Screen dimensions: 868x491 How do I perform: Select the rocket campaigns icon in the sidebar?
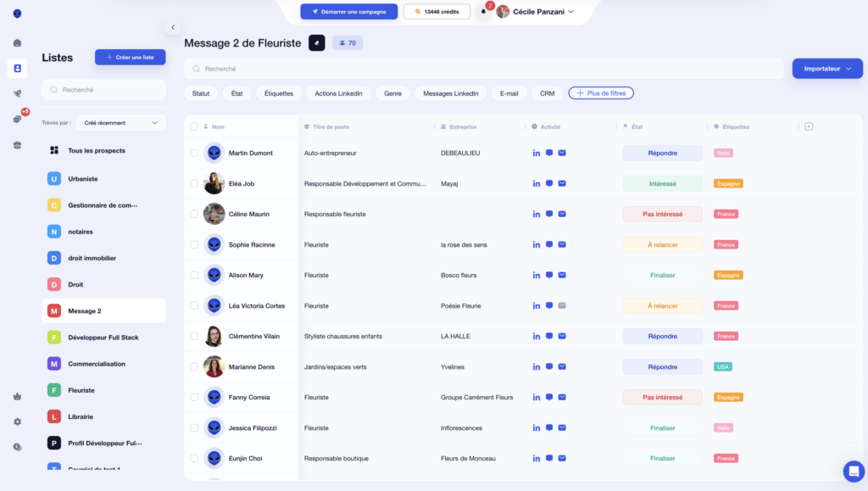click(17, 93)
